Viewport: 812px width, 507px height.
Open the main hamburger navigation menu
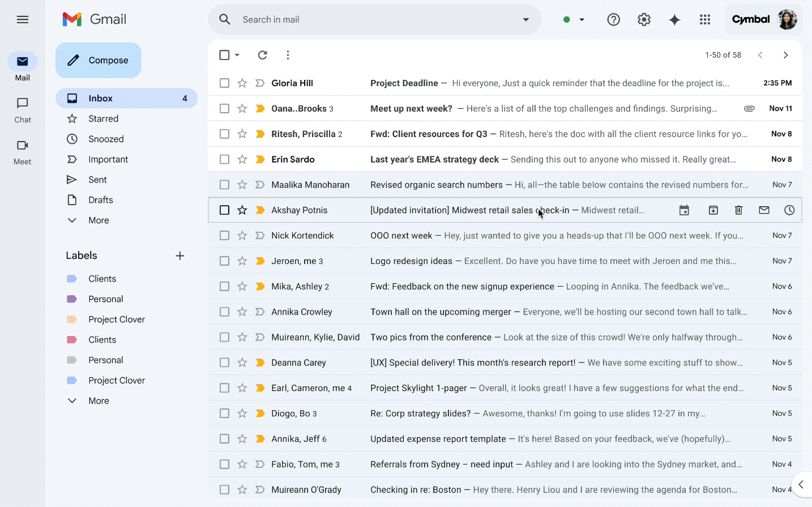click(x=23, y=19)
